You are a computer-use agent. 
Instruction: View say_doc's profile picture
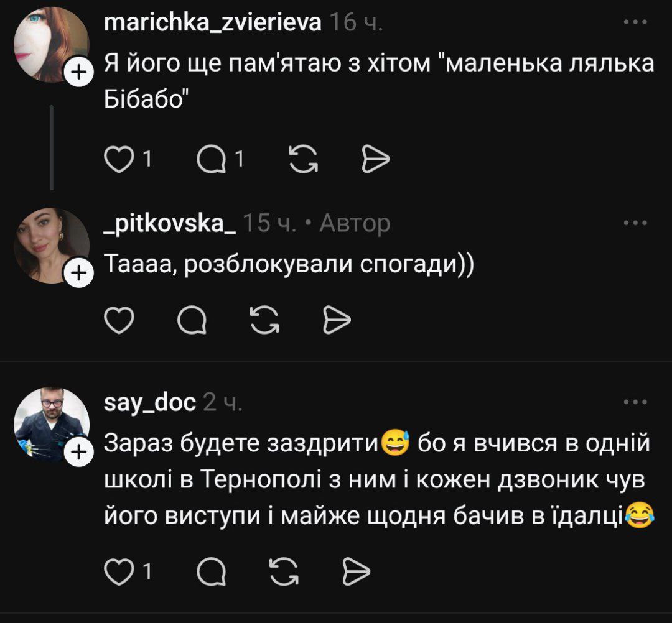tap(51, 425)
